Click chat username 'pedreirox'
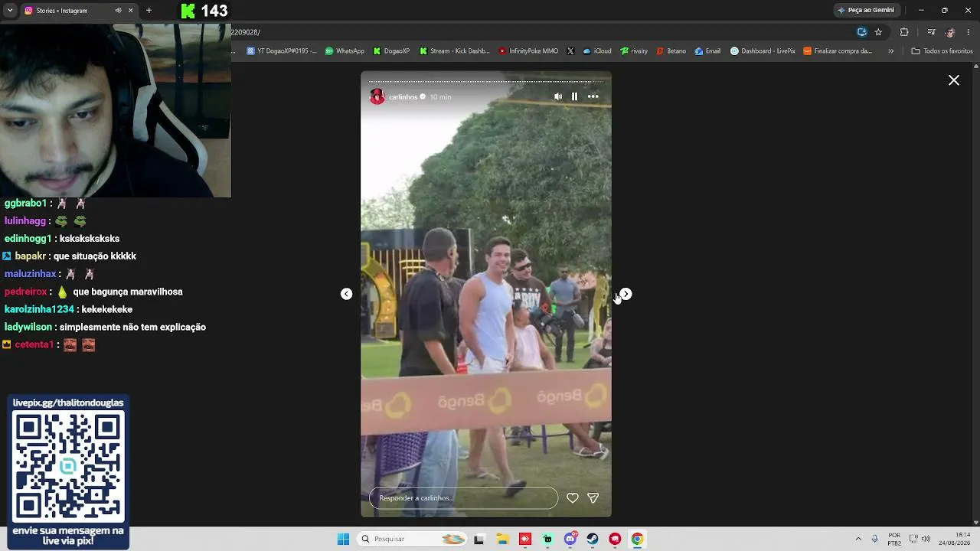The width and height of the screenshot is (980, 551). 26,292
